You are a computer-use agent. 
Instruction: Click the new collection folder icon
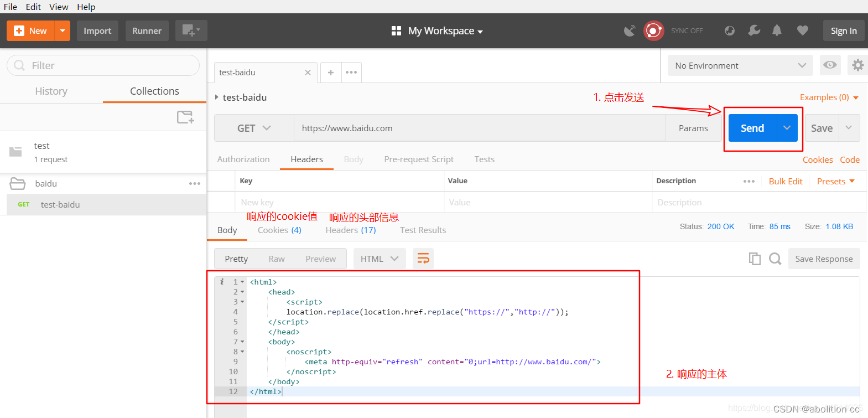pyautogui.click(x=185, y=117)
